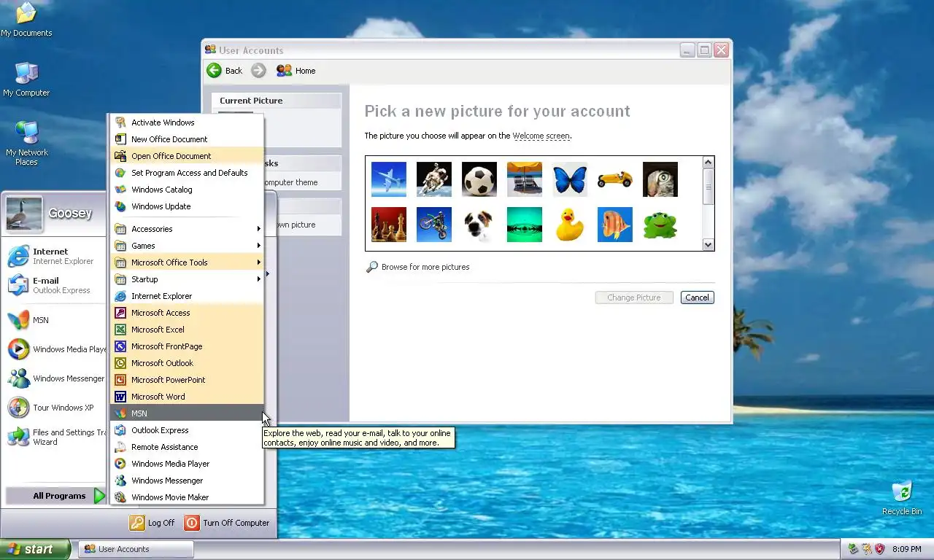This screenshot has height=560, width=934.
Task: Cancel the picture selection
Action: (697, 297)
